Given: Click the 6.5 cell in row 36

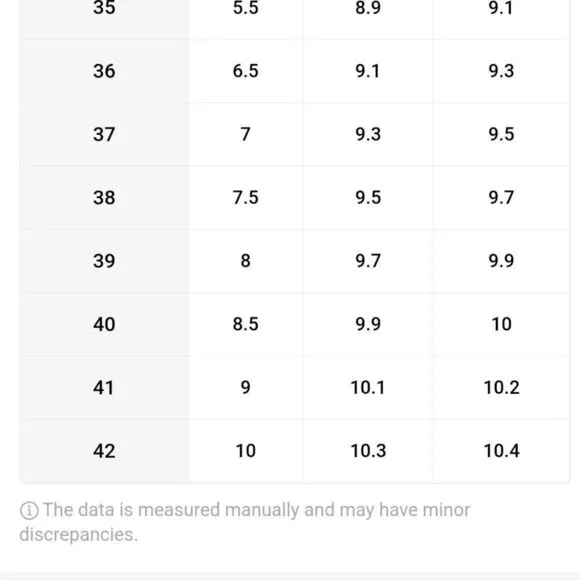Looking at the screenshot, I should 246,71.
